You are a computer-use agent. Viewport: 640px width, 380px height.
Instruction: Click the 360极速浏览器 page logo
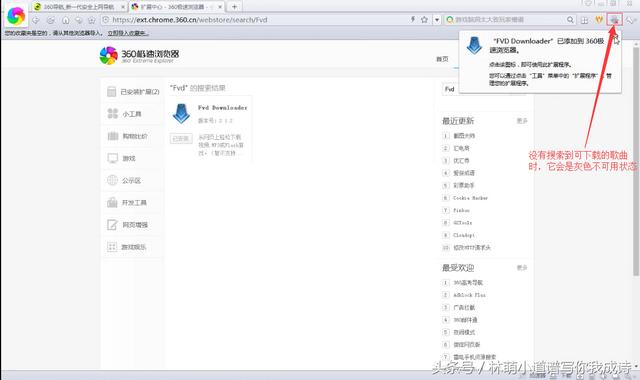[139, 56]
